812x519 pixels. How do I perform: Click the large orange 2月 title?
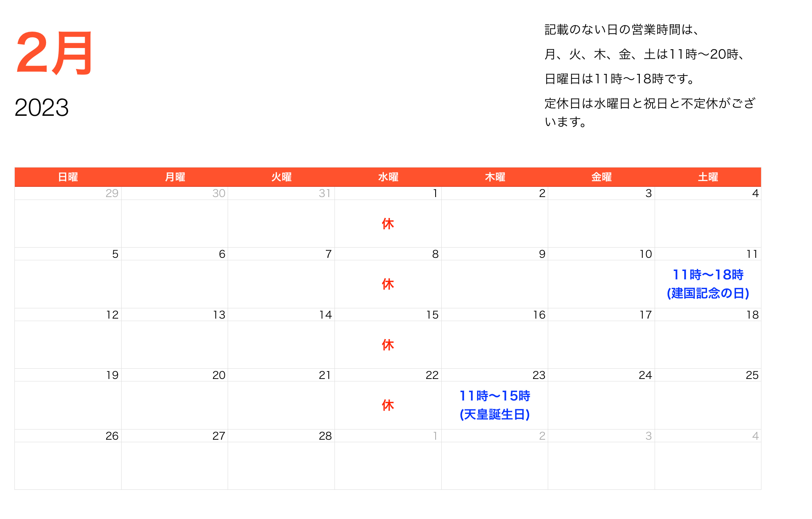(x=54, y=53)
